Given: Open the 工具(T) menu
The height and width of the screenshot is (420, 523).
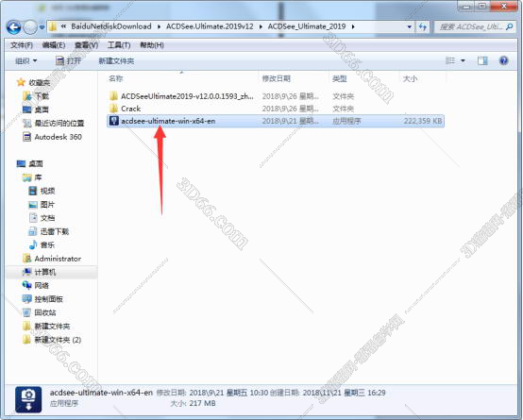Looking at the screenshot, I should tap(119, 45).
